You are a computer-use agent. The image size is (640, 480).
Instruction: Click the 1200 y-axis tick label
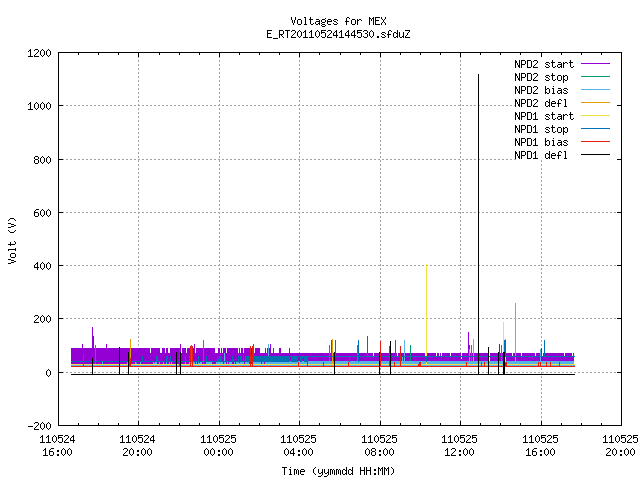coord(39,53)
